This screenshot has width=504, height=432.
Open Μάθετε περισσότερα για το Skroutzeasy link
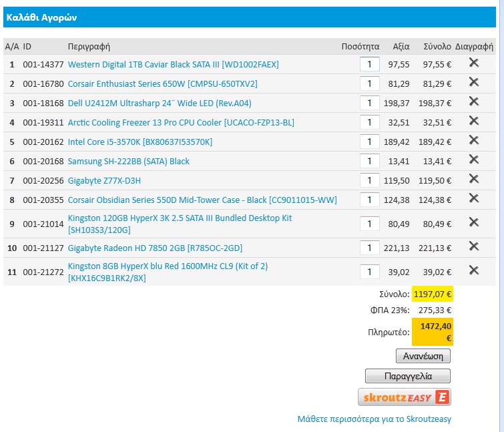coord(374,419)
